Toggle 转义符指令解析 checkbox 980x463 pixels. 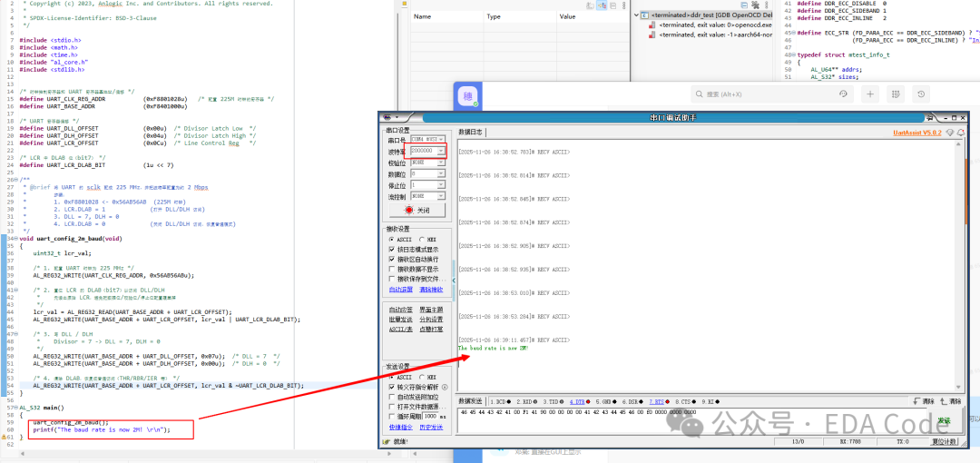[x=392, y=388]
